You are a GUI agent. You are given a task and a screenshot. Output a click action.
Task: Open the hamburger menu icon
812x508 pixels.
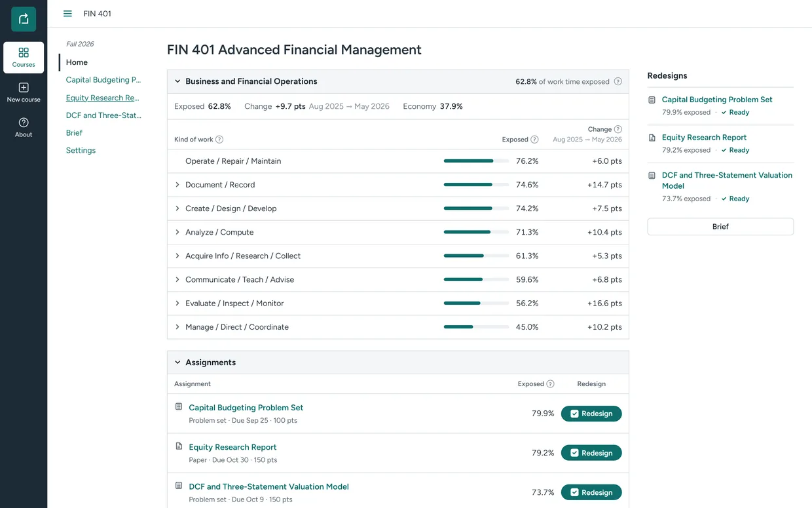[67, 14]
